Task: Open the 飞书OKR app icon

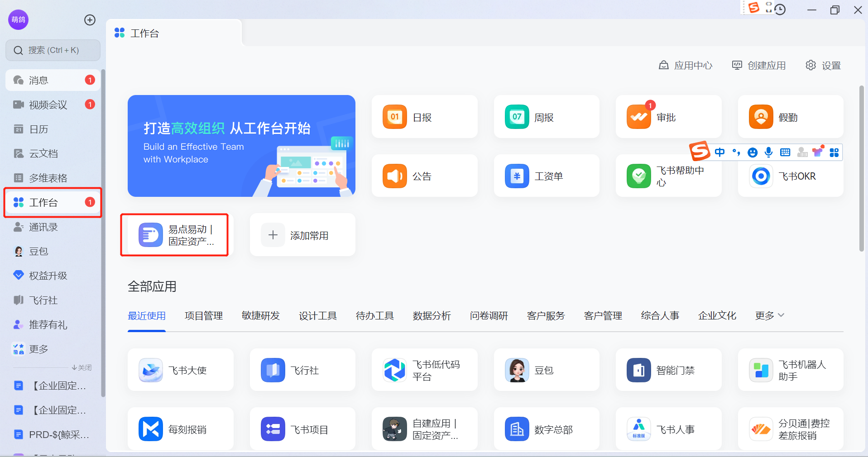Action: (x=761, y=176)
